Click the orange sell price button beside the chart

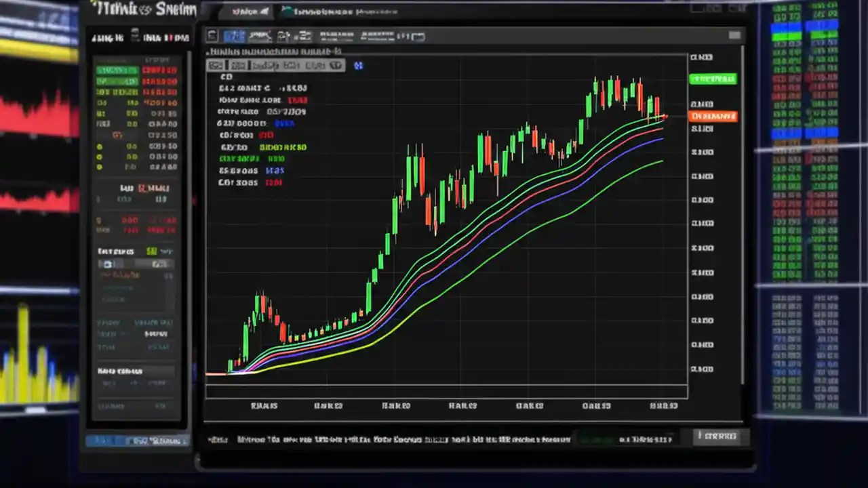713,116
